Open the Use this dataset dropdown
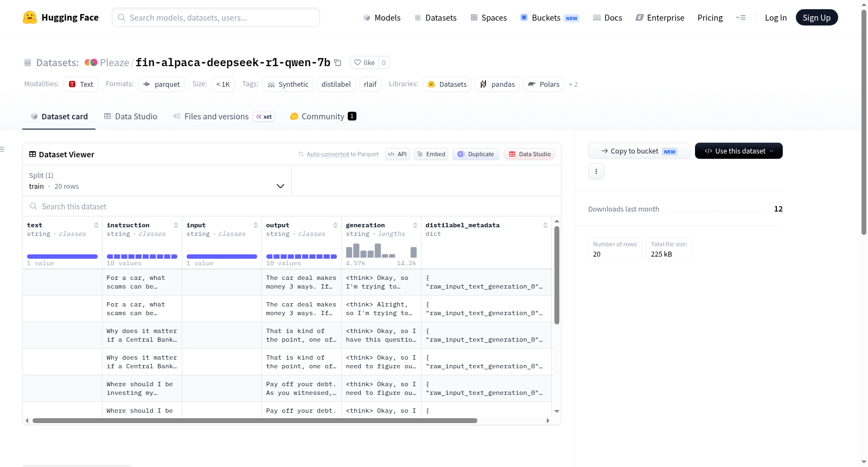The height and width of the screenshot is (467, 868). [739, 151]
